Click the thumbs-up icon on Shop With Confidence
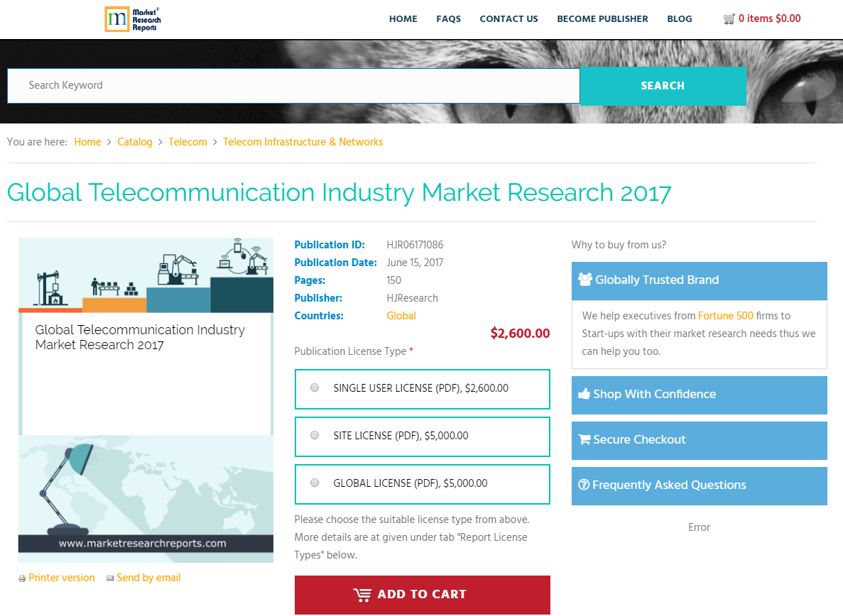The image size is (843, 616). pyautogui.click(x=584, y=394)
